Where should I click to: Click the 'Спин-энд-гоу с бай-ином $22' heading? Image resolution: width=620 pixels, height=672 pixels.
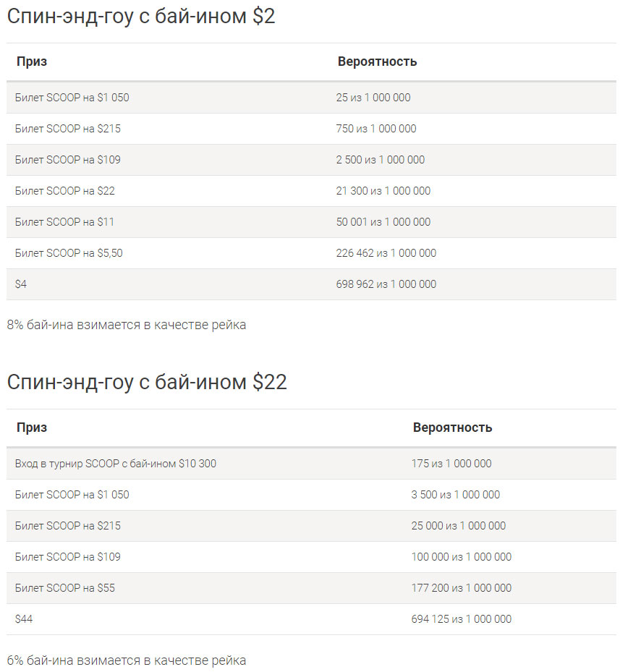(147, 382)
